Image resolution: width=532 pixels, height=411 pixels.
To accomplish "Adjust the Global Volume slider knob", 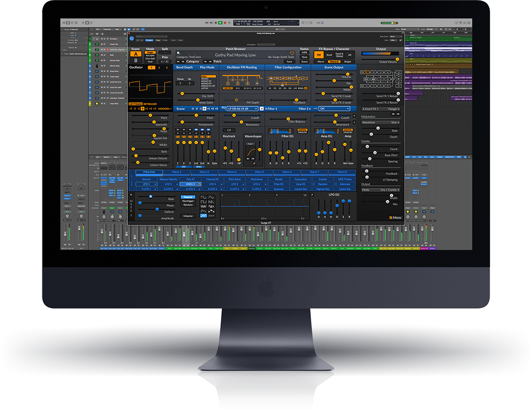I will (x=397, y=59).
